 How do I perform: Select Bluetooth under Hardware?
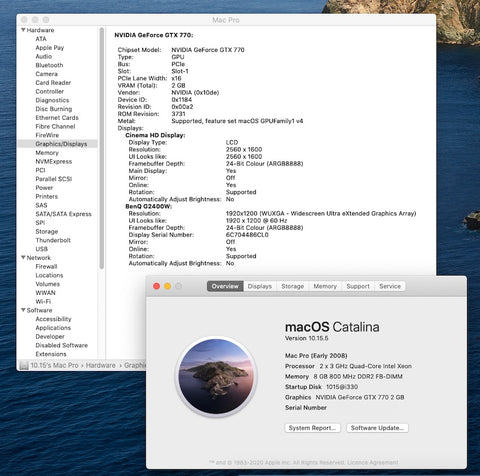tap(49, 65)
